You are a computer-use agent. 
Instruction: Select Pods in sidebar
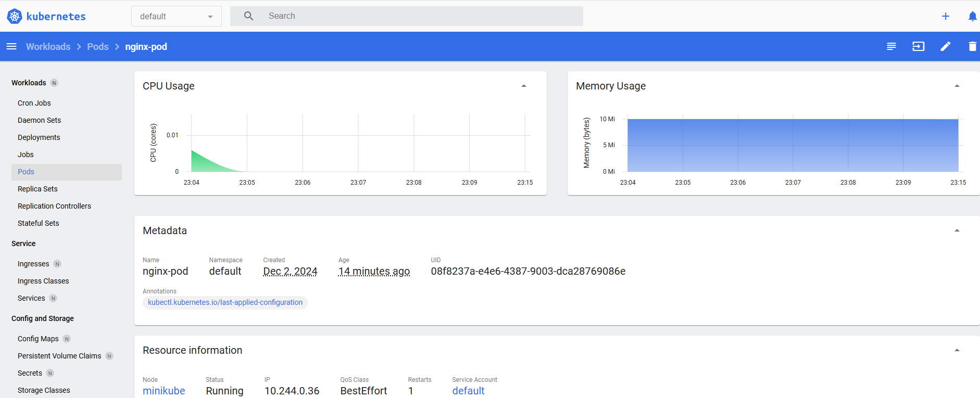point(67,172)
